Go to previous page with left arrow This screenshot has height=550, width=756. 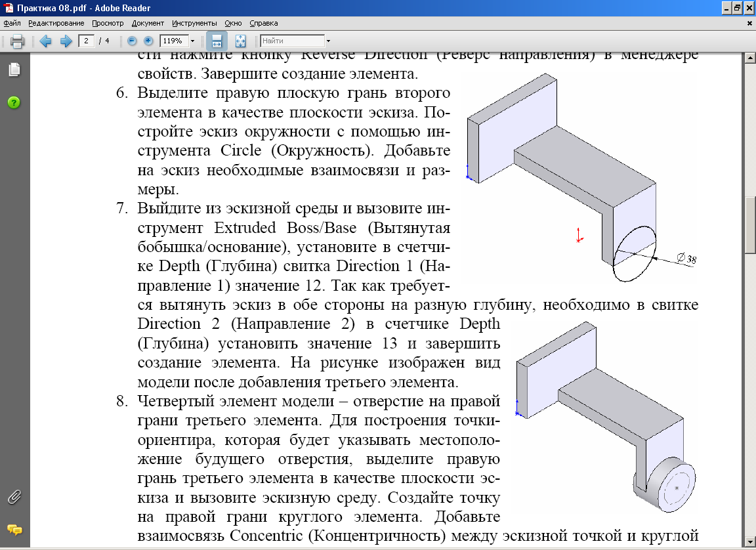click(45, 41)
